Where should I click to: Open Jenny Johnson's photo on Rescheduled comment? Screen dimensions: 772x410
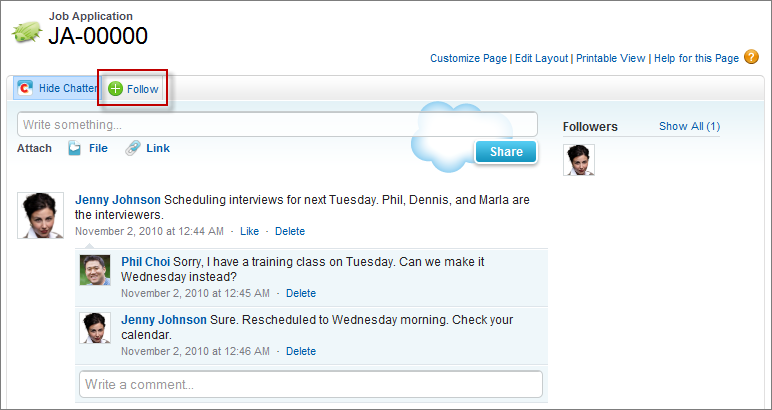pos(95,328)
